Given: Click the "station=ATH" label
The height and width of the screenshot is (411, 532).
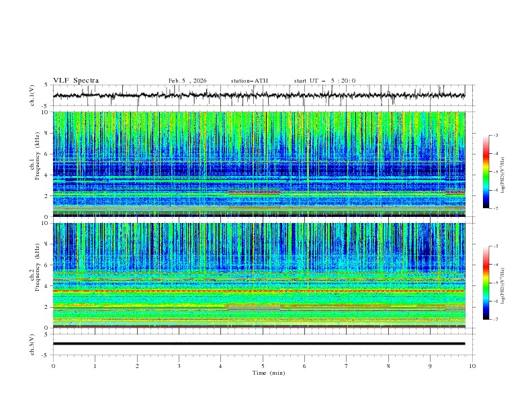Looking at the screenshot, I should [249, 81].
